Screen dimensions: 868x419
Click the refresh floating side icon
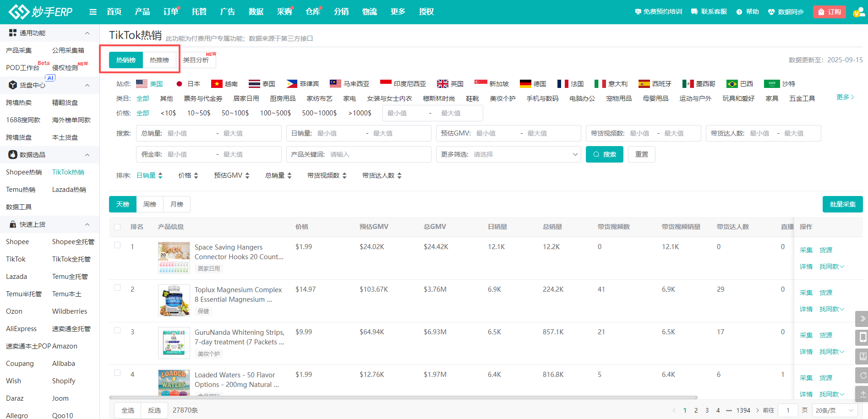coord(863,375)
